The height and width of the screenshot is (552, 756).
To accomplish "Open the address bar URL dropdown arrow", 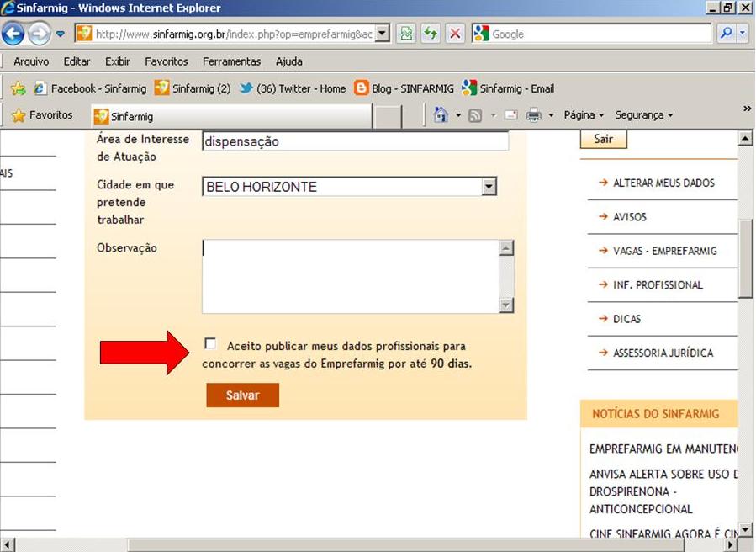I will tap(382, 34).
